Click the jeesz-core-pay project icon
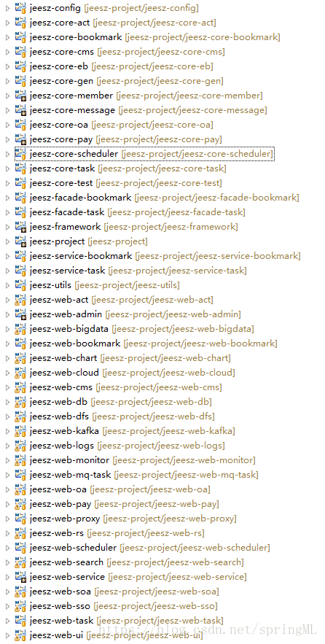The width and height of the screenshot is (325, 644). (x=20, y=139)
